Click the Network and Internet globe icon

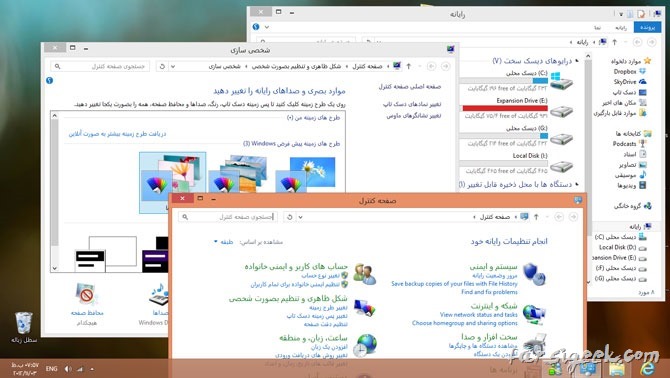click(x=534, y=314)
